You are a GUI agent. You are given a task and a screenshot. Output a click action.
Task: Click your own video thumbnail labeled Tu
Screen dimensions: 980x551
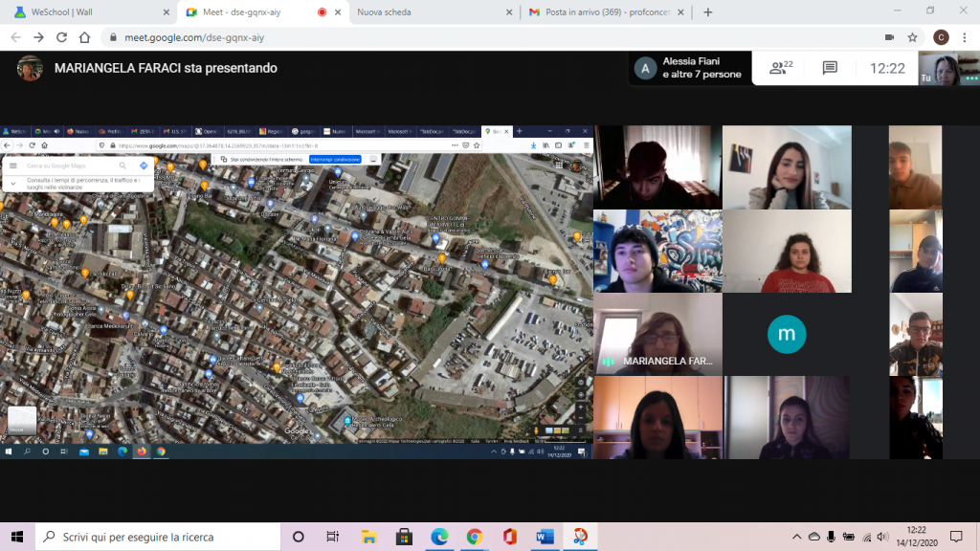(x=948, y=68)
